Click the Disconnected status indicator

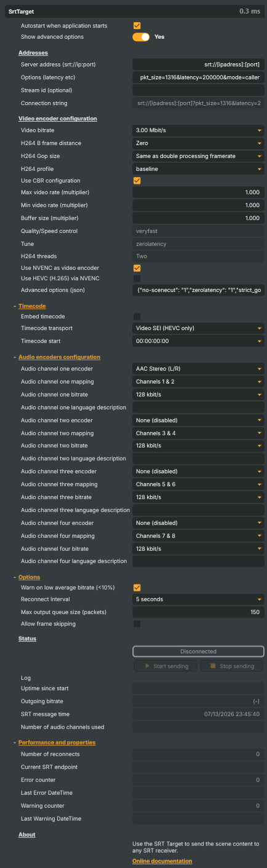pos(199,652)
